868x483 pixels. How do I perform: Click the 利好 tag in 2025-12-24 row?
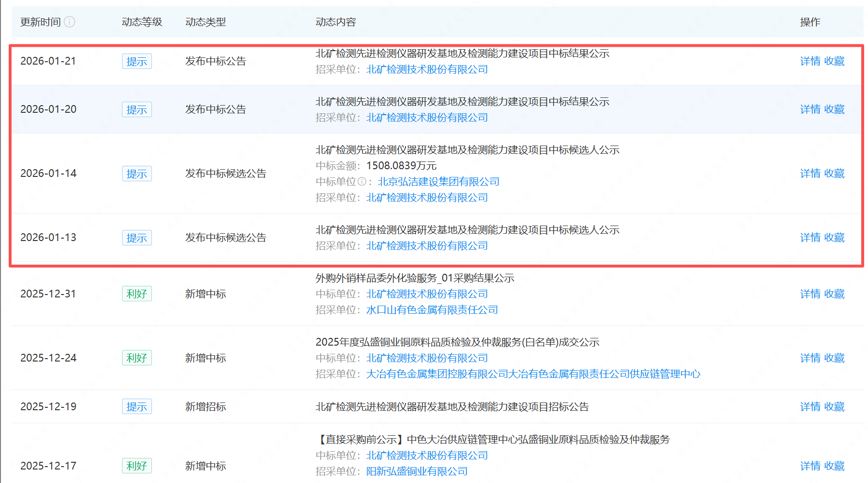[137, 358]
